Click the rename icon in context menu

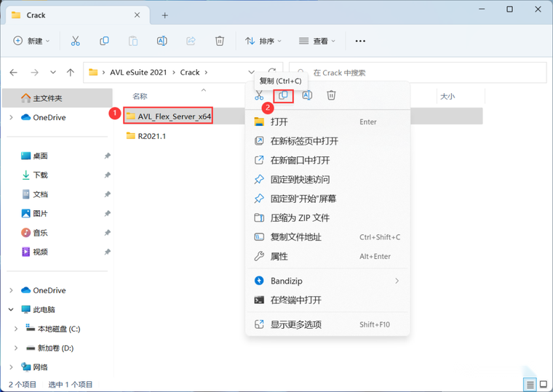(307, 95)
